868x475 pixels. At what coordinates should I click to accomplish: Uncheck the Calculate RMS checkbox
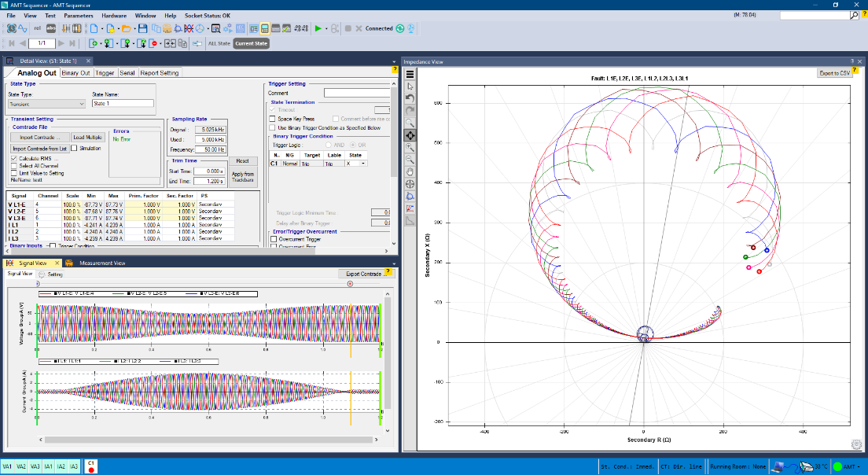tap(14, 158)
